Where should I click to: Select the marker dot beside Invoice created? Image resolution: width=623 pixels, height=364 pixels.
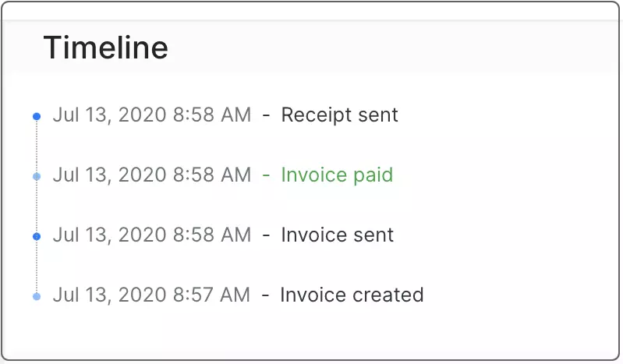[x=37, y=296]
